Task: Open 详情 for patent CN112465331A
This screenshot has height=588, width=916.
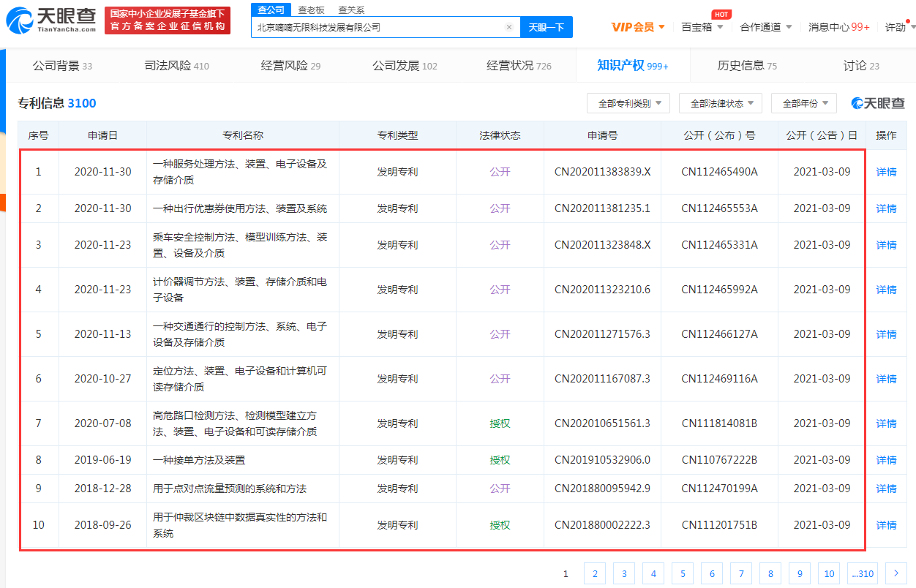Action: pos(886,245)
